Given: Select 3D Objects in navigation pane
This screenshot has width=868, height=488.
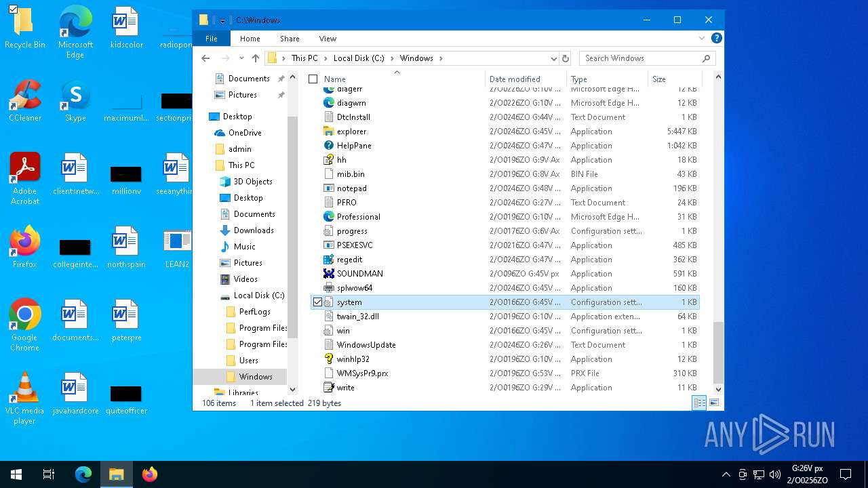Looking at the screenshot, I should [x=253, y=182].
